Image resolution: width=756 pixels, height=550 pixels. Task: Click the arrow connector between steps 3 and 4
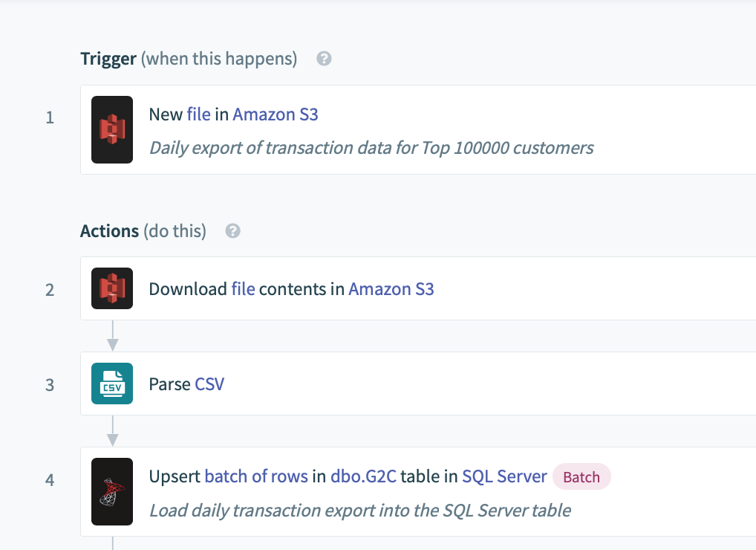[x=112, y=431]
